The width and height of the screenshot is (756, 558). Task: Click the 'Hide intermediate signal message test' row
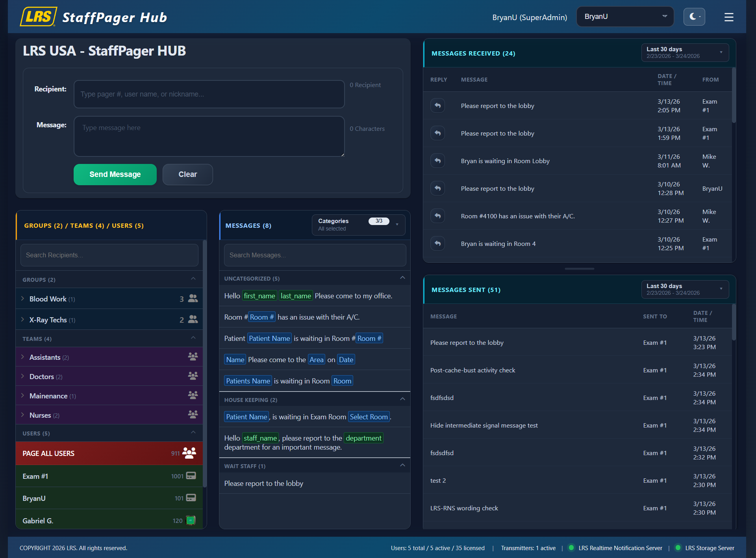[x=578, y=425]
